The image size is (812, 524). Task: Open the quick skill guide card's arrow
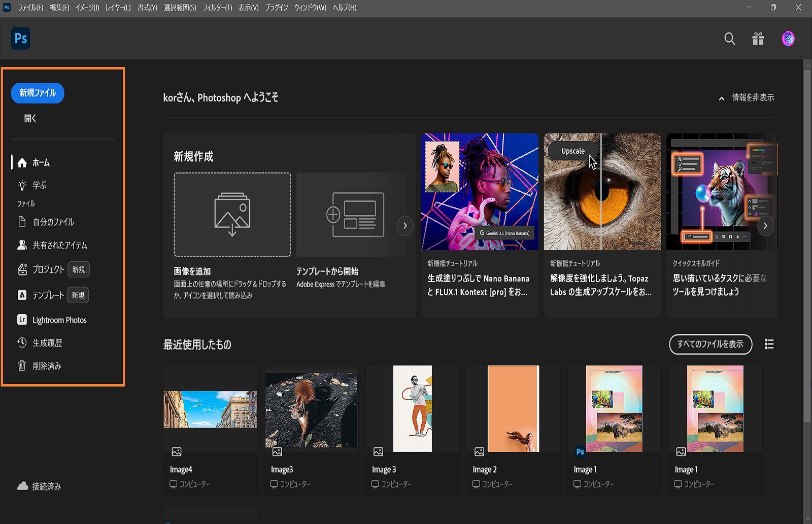pyautogui.click(x=765, y=226)
